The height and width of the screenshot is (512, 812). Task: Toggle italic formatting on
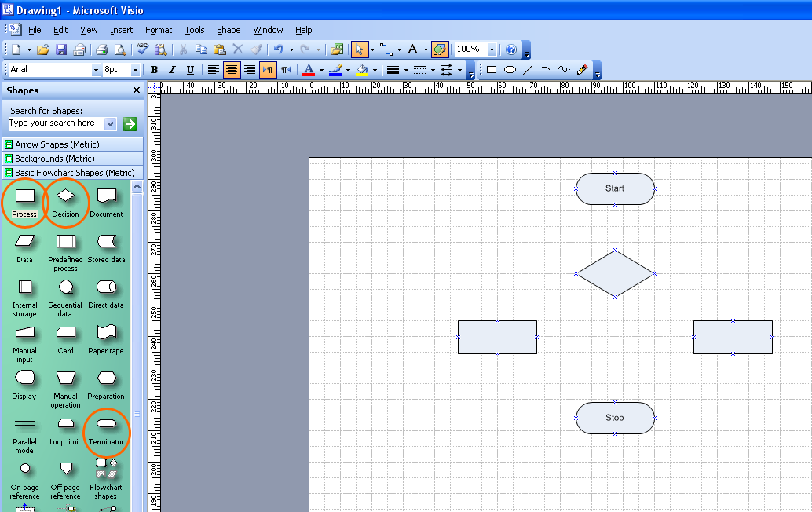click(172, 70)
